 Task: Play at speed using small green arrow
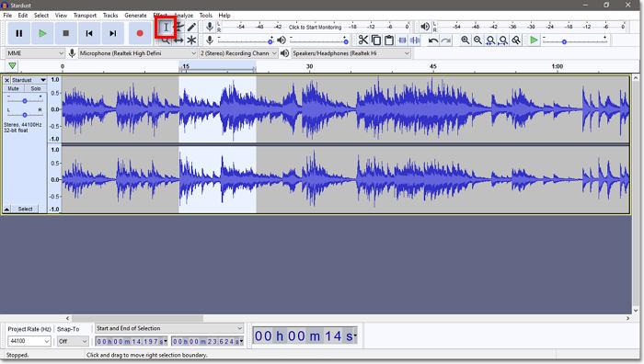pyautogui.click(x=534, y=40)
